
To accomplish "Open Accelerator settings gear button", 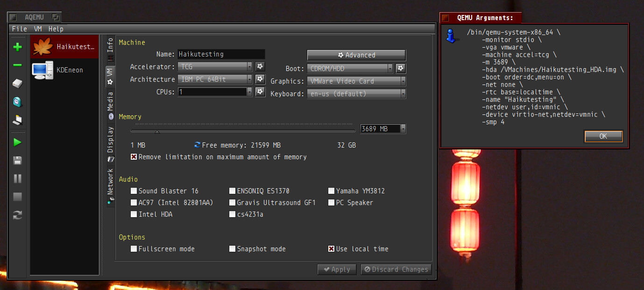I will click(x=260, y=67).
